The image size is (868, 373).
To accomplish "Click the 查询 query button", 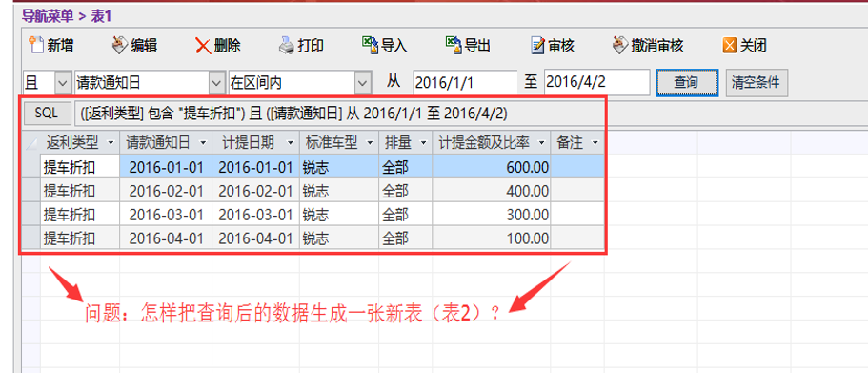I will click(x=688, y=83).
